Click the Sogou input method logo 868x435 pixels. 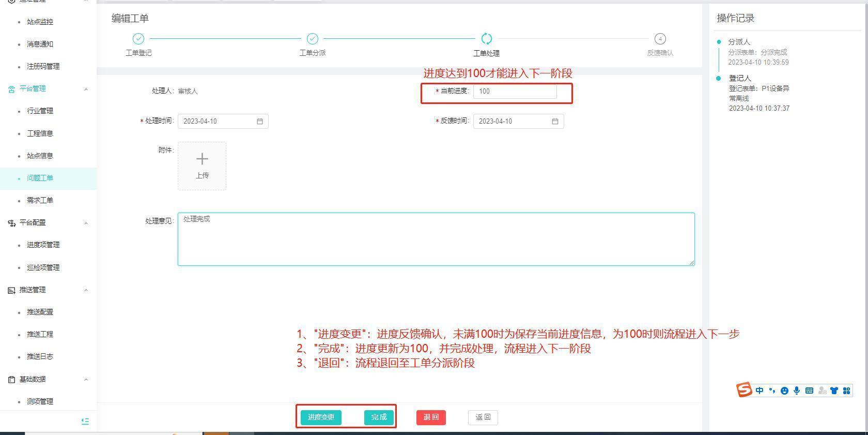[744, 390]
